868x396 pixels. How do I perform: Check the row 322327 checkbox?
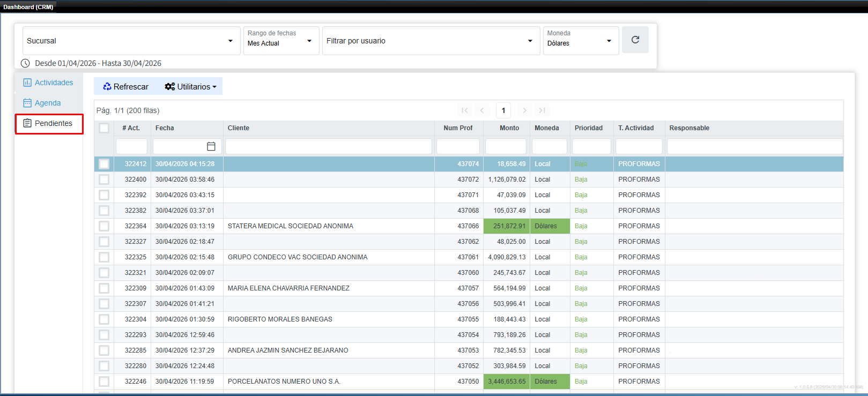(x=104, y=242)
